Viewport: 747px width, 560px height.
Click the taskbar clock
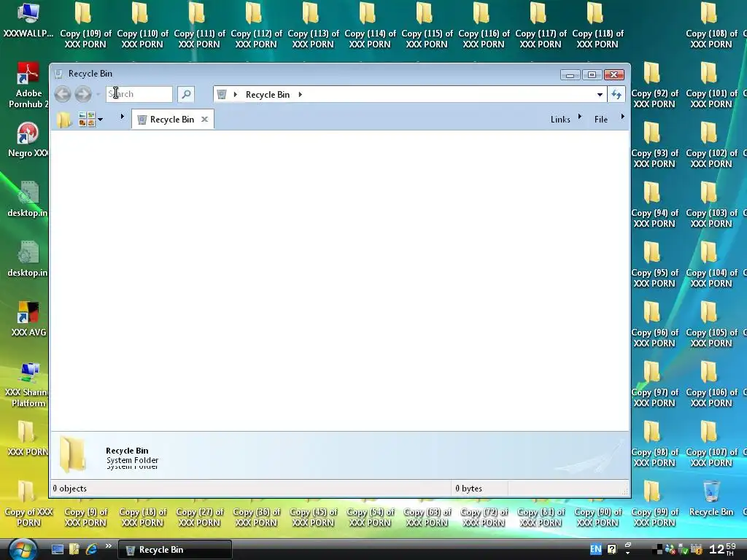721,549
